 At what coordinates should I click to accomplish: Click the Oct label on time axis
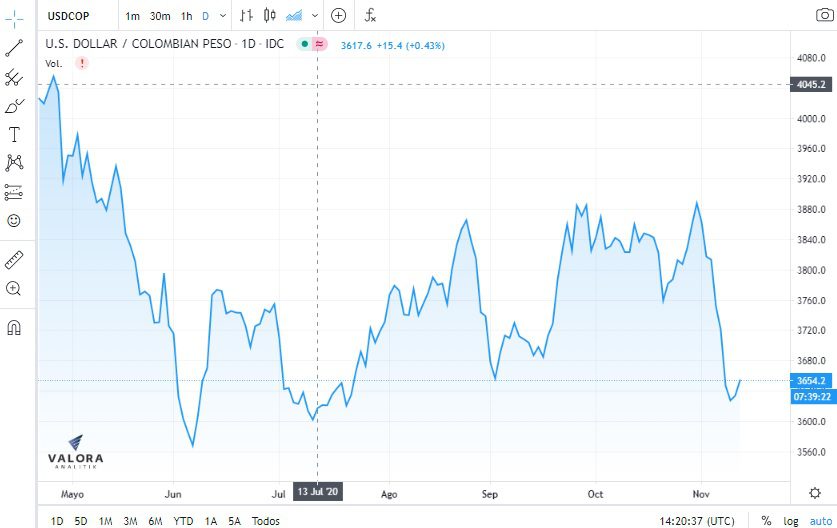(x=595, y=494)
